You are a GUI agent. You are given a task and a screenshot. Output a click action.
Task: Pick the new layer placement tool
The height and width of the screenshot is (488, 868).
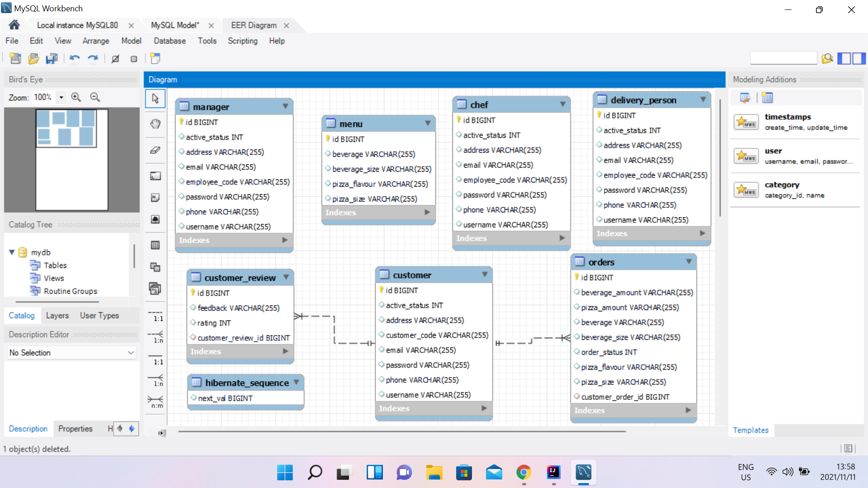(155, 176)
